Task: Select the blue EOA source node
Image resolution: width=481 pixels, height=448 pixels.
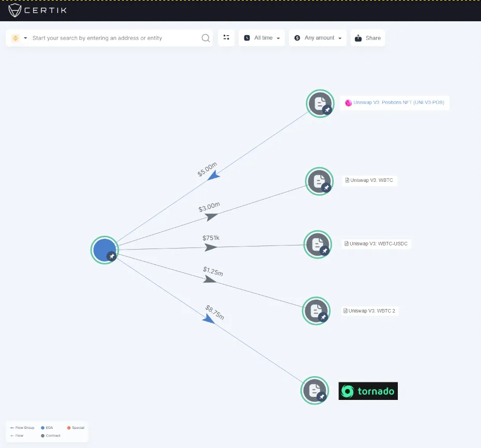Action: [104, 250]
